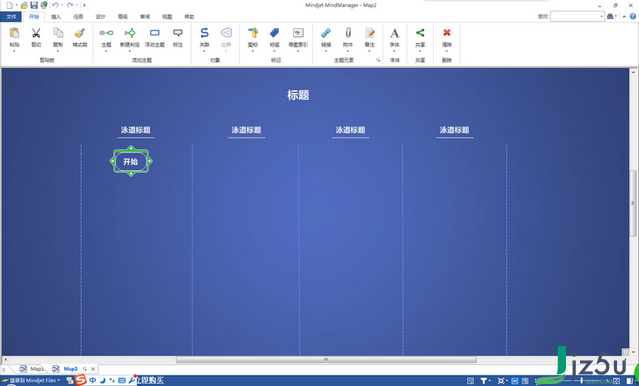Expand the Paste dropdown arrow
639x386 pixels.
pyautogui.click(x=14, y=51)
